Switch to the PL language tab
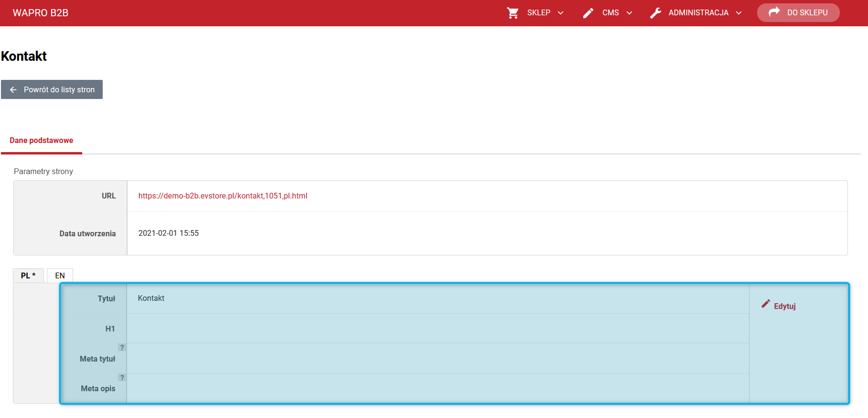 28,275
